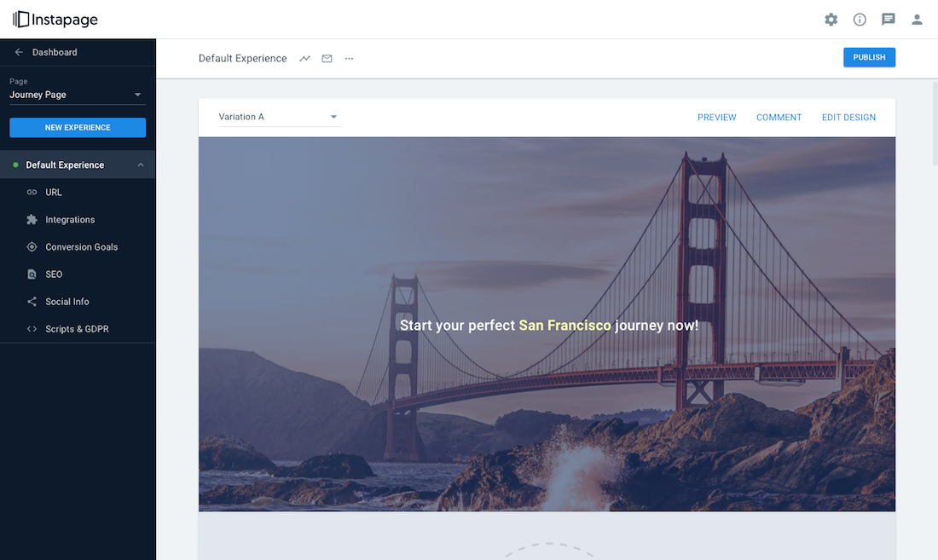Image resolution: width=938 pixels, height=560 pixels.
Task: Click the email envelope icon
Action: tap(327, 59)
